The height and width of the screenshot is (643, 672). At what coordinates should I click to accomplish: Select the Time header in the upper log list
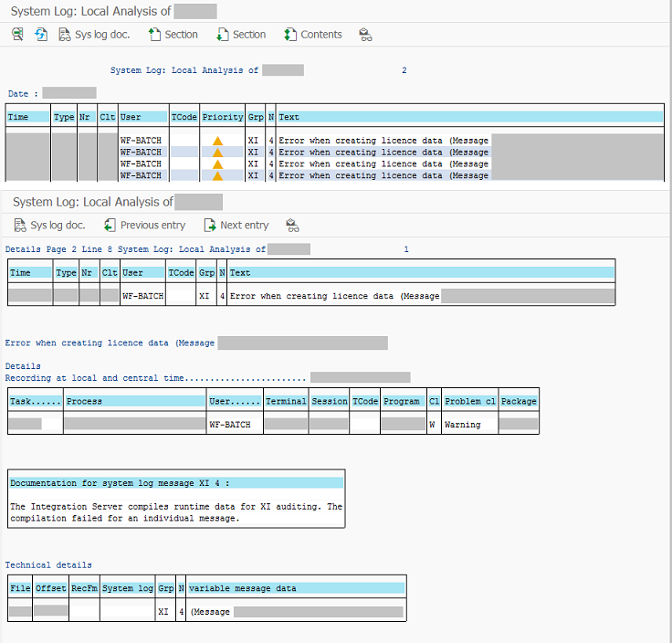click(28, 117)
